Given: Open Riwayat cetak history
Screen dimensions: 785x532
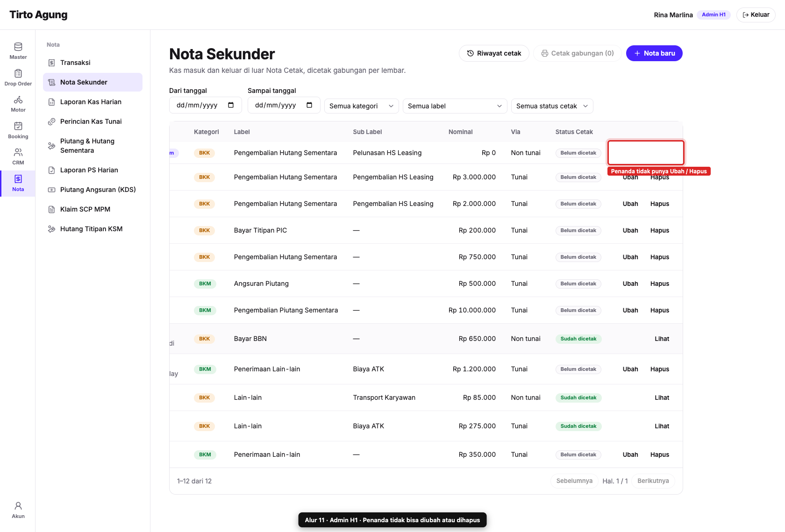Looking at the screenshot, I should tap(494, 53).
